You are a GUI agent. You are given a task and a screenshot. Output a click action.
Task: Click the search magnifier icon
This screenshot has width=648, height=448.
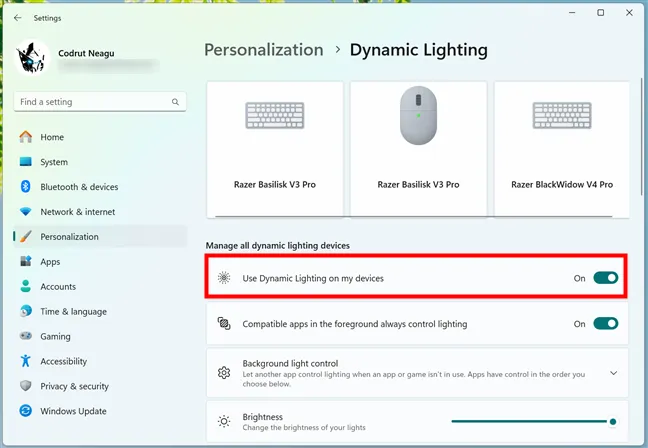point(176,102)
